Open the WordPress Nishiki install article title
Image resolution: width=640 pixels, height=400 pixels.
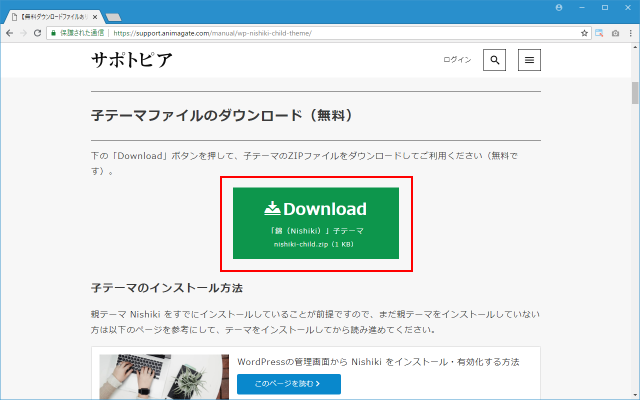coord(378,362)
